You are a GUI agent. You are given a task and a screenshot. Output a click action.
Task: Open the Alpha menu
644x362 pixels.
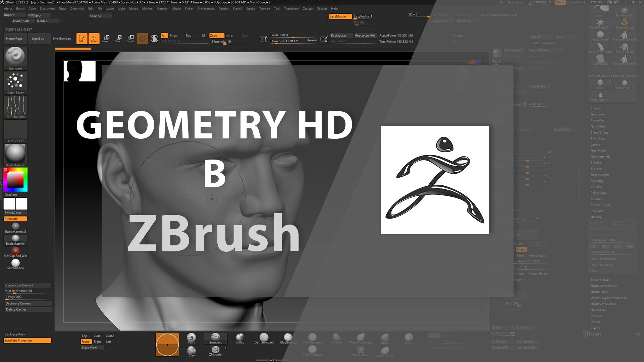(x=8, y=9)
